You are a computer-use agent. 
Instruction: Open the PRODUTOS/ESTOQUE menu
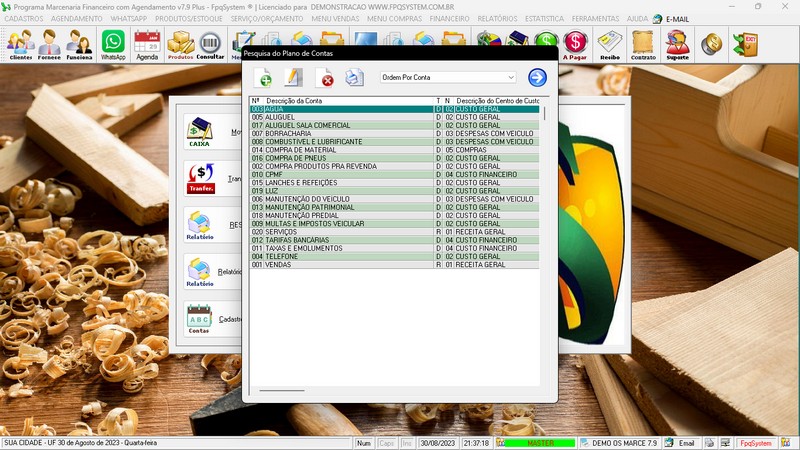189,18
